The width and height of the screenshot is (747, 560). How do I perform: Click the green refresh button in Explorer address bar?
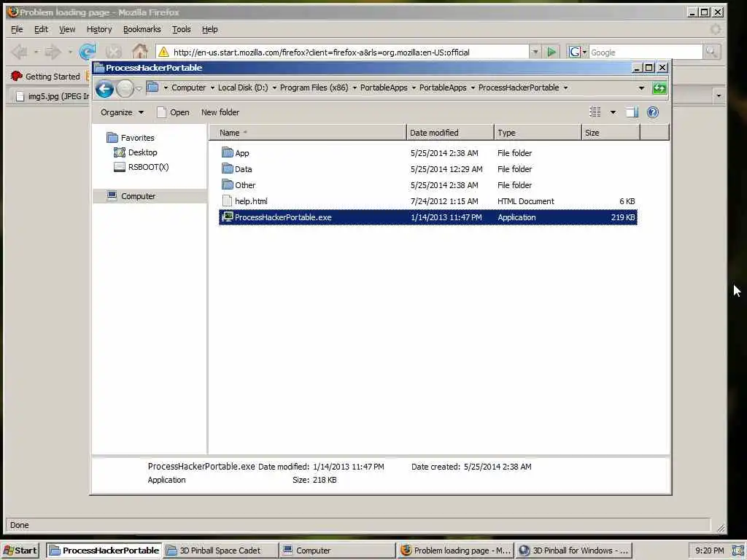[659, 88]
